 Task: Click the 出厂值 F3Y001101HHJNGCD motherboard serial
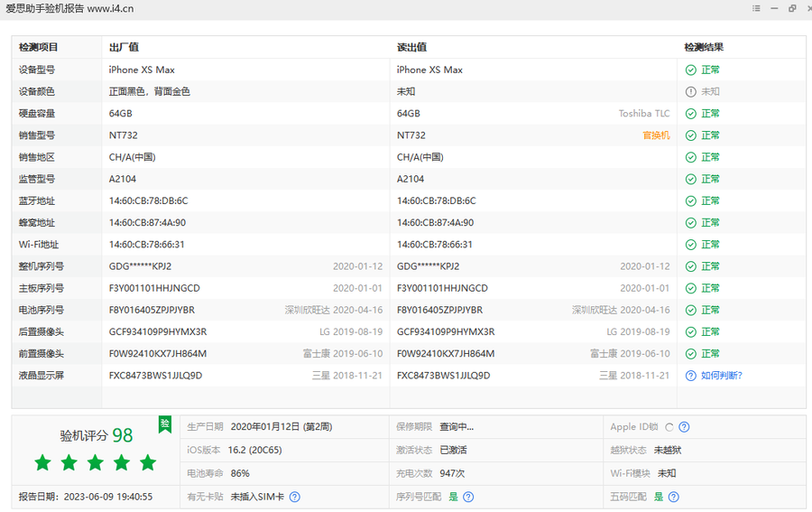[x=154, y=288]
